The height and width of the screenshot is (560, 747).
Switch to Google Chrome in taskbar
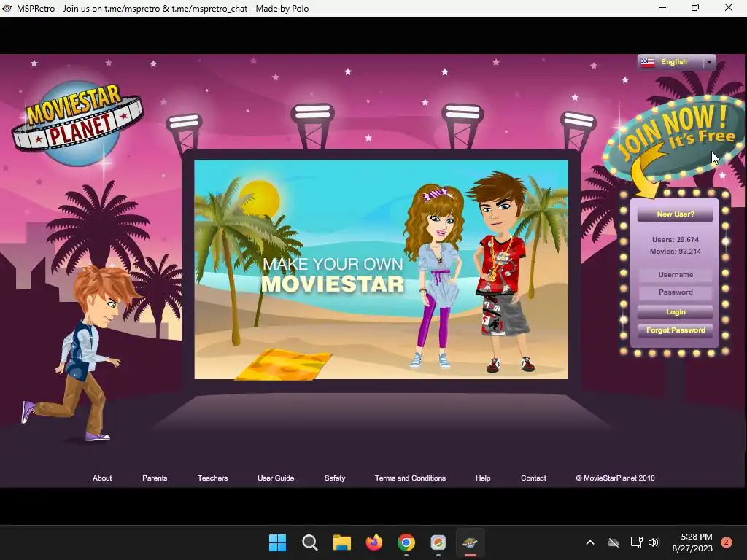pos(406,542)
